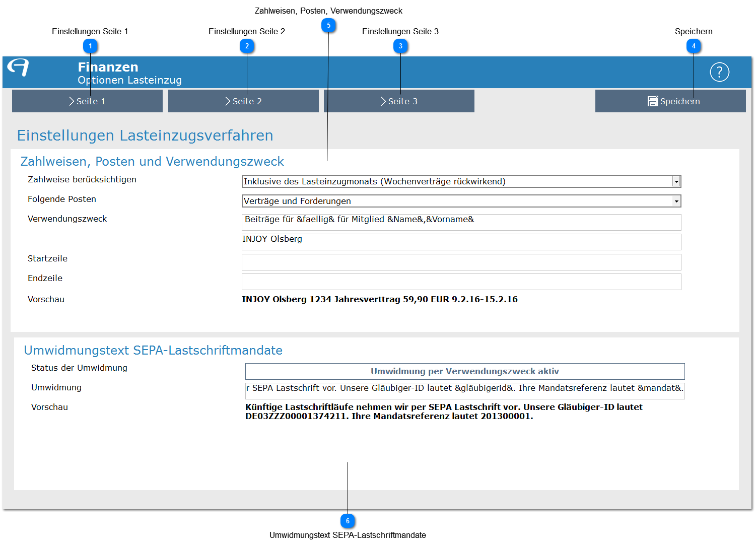756x548 pixels.
Task: Click the application logo in the header
Action: pyautogui.click(x=19, y=67)
